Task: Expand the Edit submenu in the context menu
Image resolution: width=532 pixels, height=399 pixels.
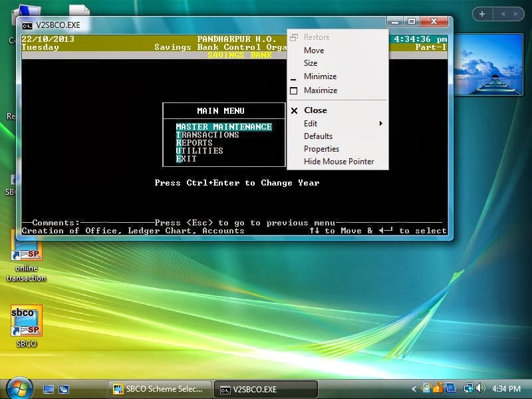Action: pyautogui.click(x=311, y=123)
